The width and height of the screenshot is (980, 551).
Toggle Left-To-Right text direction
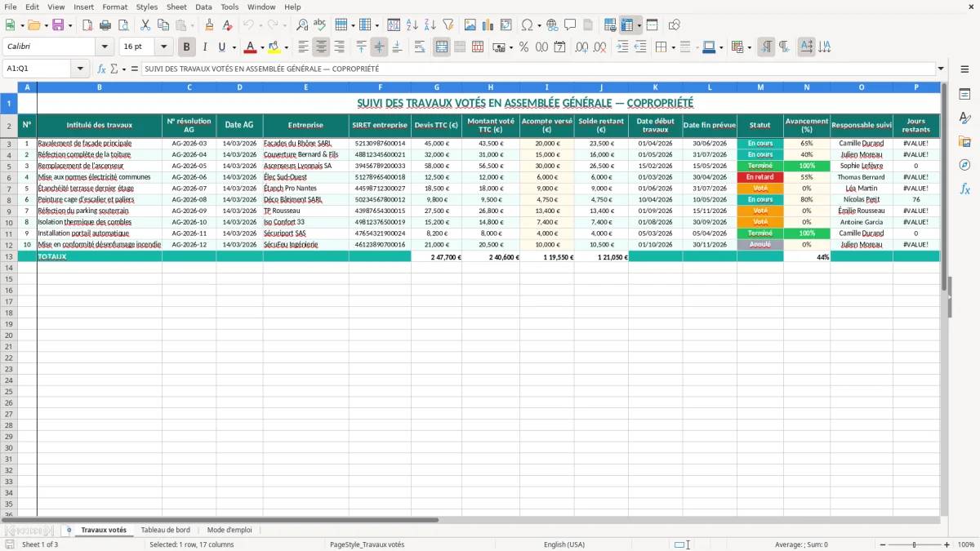tap(766, 47)
